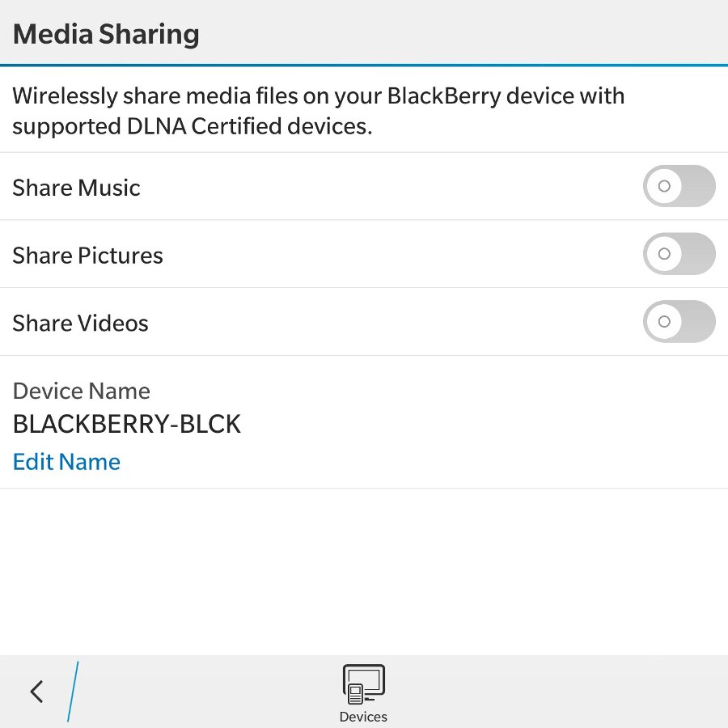Screen dimensions: 728x728
Task: Click the blue slash beside back arrow
Action: (x=73, y=692)
